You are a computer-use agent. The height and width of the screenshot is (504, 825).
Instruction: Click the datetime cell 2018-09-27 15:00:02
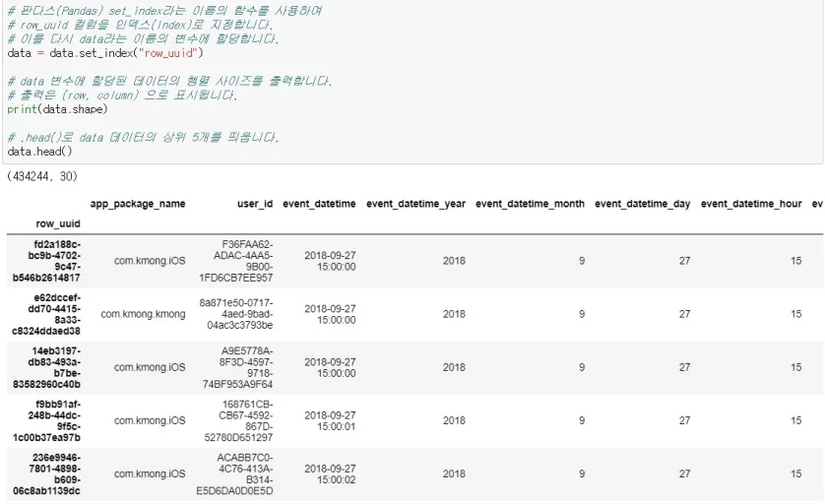point(330,474)
